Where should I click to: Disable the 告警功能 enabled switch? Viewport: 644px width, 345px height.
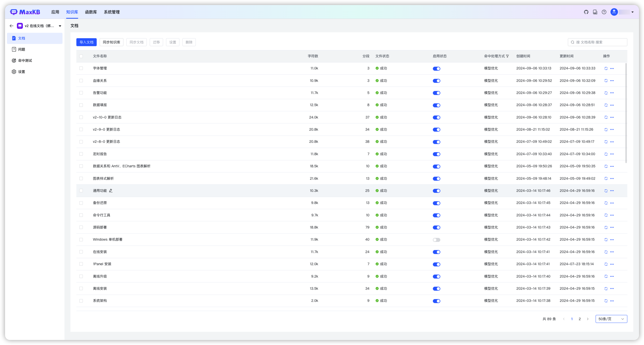click(436, 93)
